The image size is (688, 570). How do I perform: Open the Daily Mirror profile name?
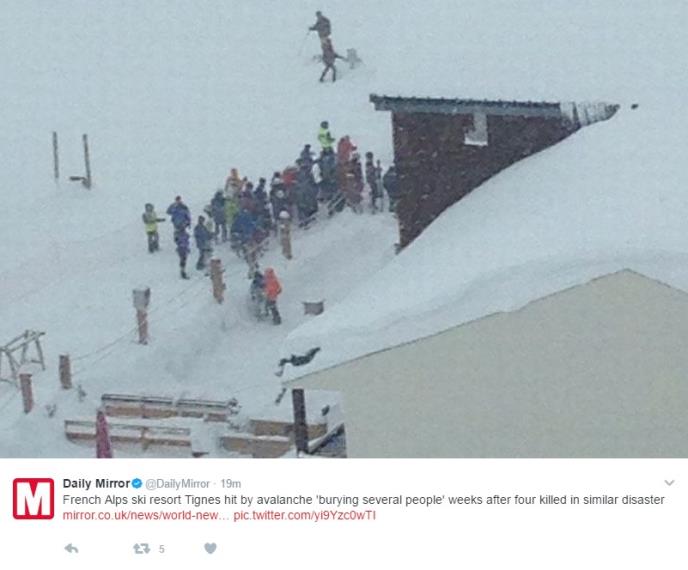coord(96,484)
